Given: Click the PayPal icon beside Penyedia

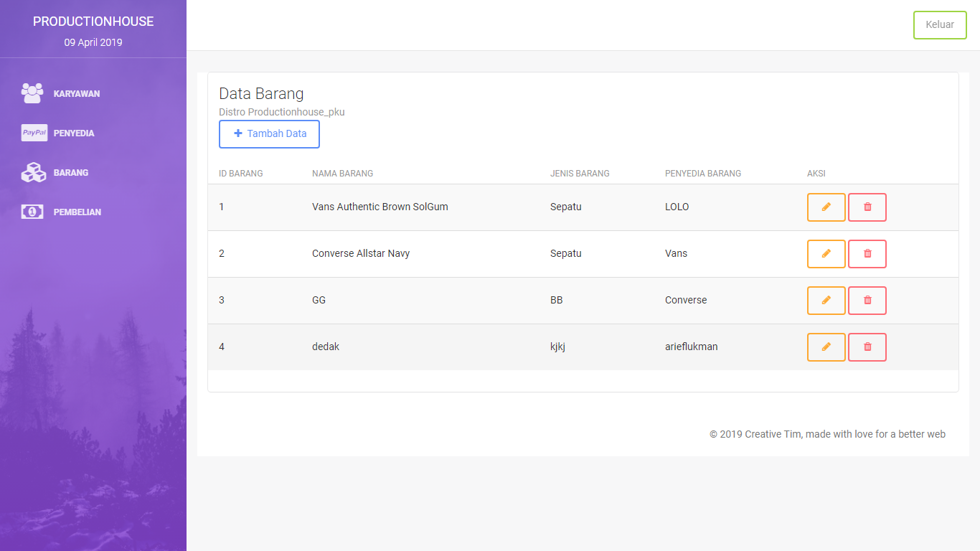Looking at the screenshot, I should [x=34, y=133].
